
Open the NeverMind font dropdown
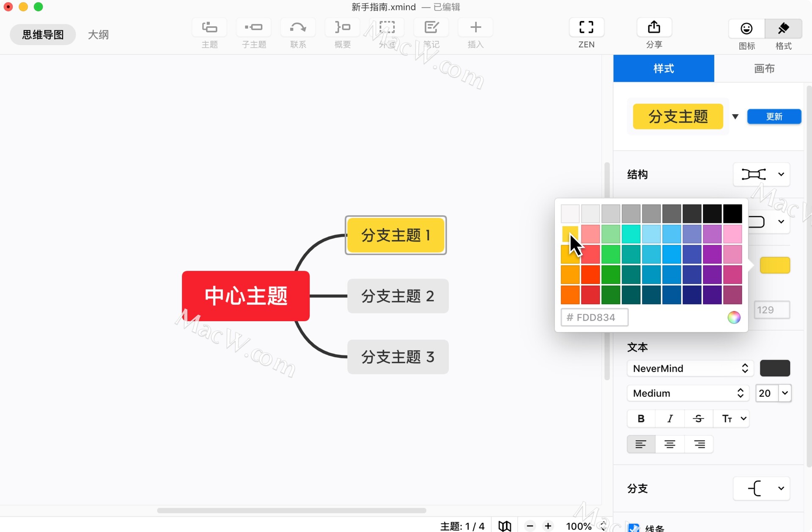pos(690,368)
